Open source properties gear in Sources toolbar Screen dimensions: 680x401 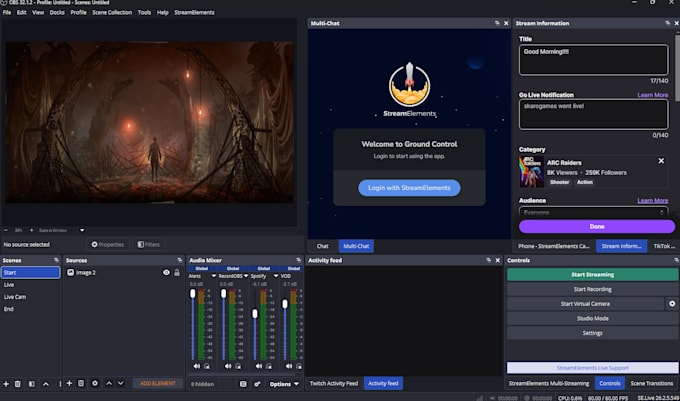tap(95, 383)
